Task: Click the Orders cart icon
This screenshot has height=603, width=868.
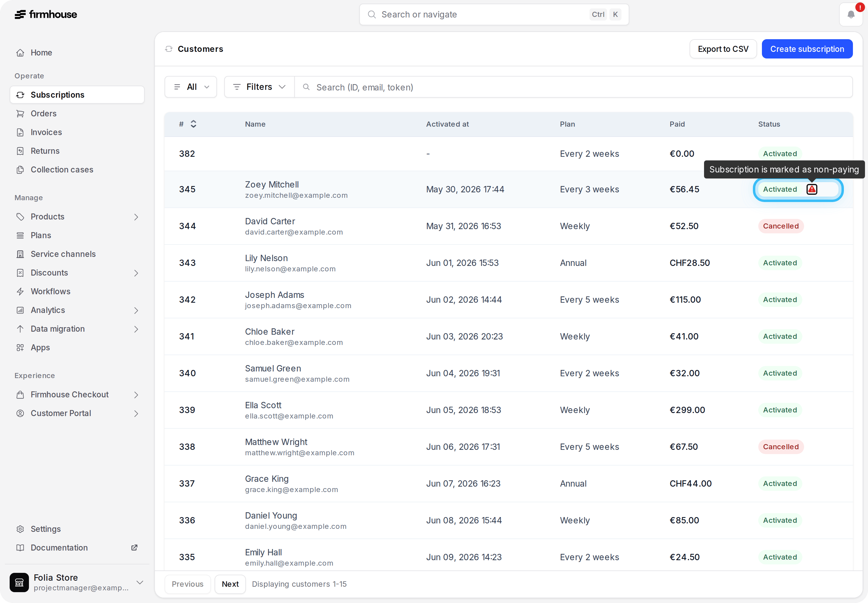Action: coord(20,113)
